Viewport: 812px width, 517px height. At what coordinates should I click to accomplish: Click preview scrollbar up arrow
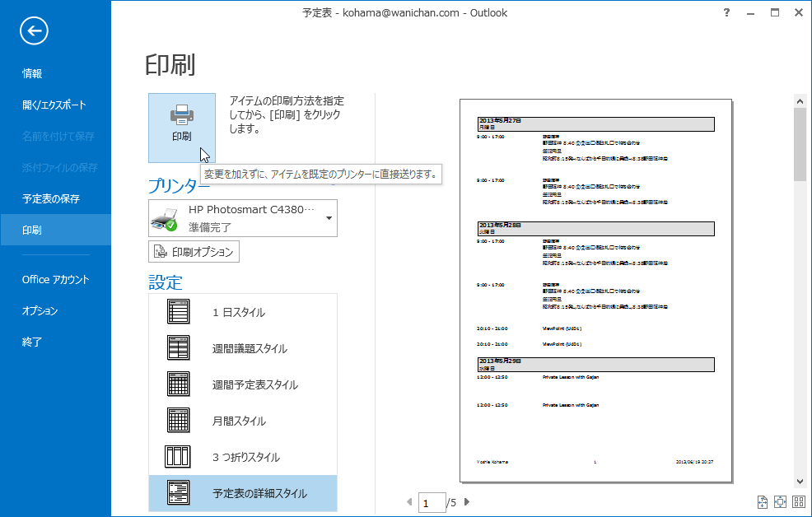pyautogui.click(x=800, y=101)
